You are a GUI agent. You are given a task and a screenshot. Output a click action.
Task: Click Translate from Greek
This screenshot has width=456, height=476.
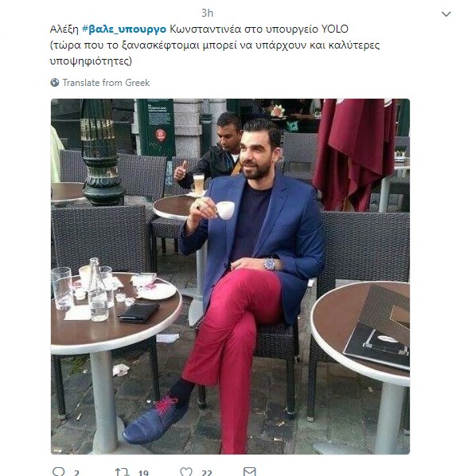[106, 83]
